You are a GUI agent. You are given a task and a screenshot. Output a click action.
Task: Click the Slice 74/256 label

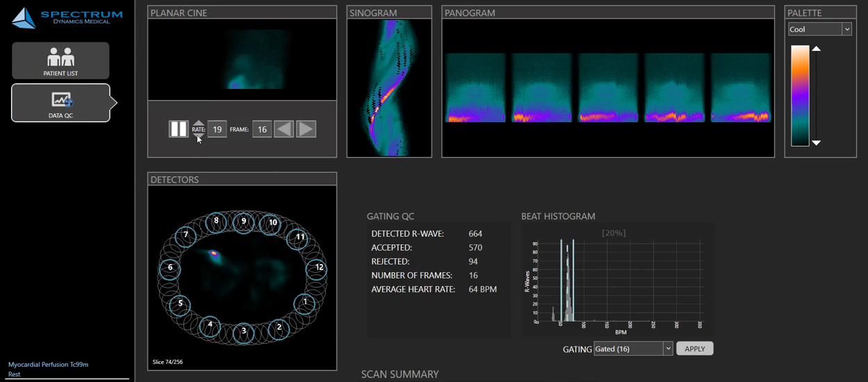point(167,362)
